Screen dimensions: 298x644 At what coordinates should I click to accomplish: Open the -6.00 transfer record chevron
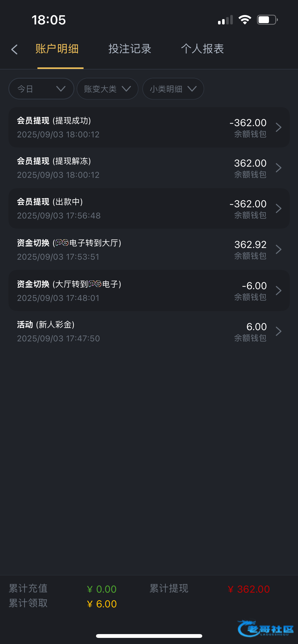pos(278,290)
